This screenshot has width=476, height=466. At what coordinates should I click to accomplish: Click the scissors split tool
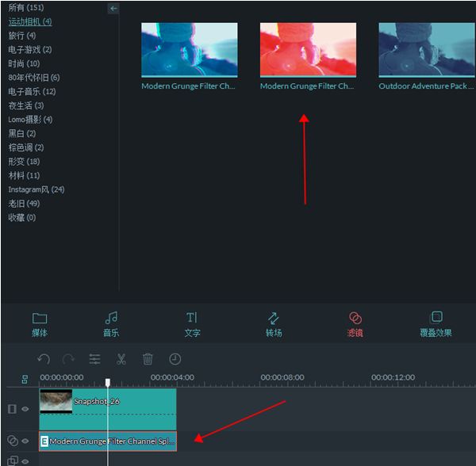(121, 359)
